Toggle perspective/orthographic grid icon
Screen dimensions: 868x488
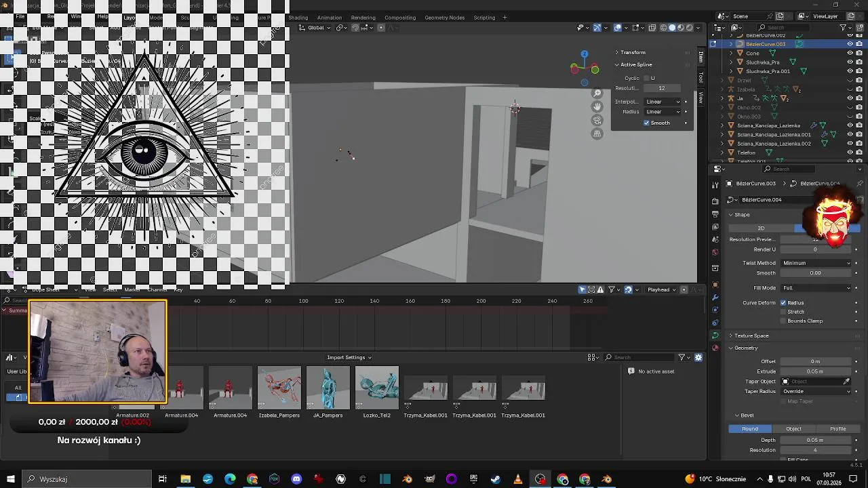(x=597, y=134)
